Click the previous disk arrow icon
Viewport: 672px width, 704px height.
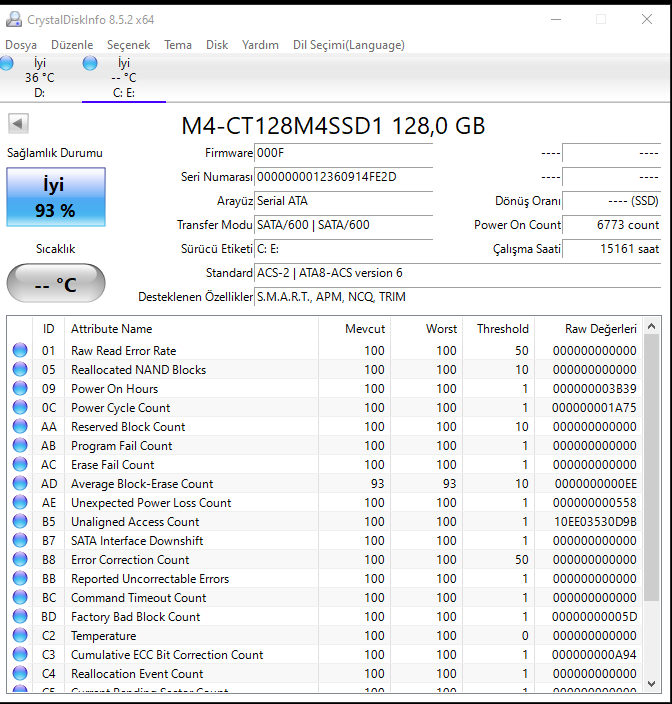[19, 124]
